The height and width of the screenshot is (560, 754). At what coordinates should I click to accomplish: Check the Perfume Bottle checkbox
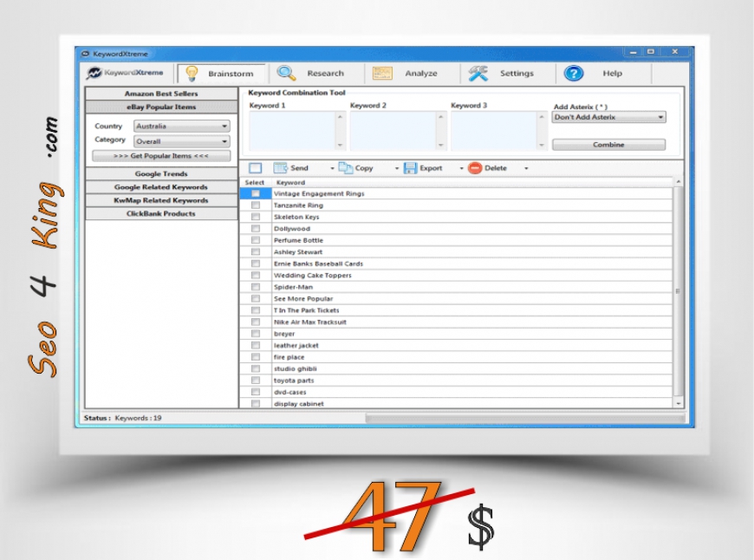(x=256, y=240)
